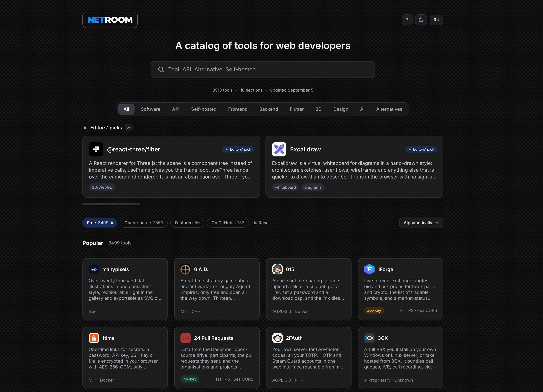Screen dimensions: 543x392
Task: Click the @react-three/fiber logo icon
Action: (x=96, y=149)
